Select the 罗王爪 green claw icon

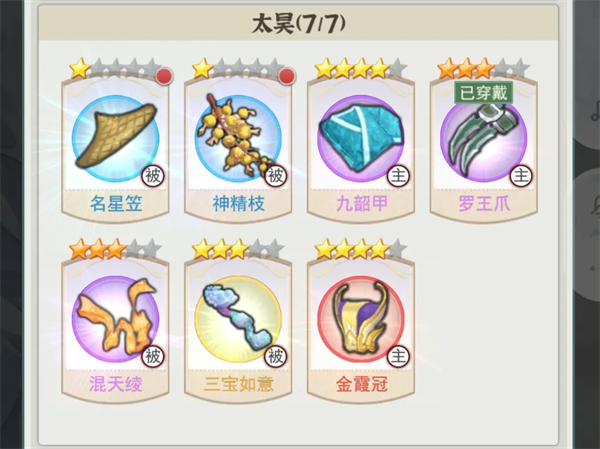coord(483,138)
